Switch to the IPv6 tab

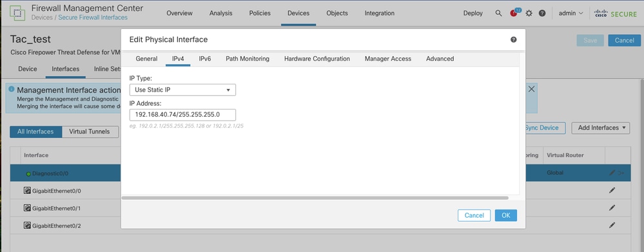(x=205, y=59)
